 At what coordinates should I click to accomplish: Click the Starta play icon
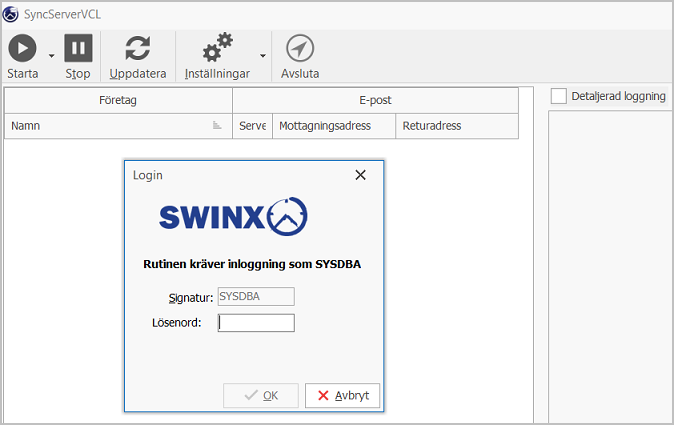pos(22,48)
